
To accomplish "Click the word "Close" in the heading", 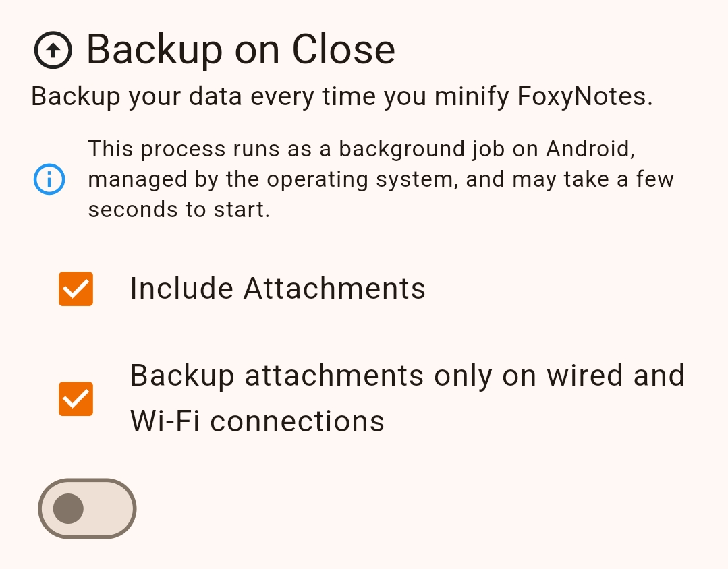I will 343,50.
